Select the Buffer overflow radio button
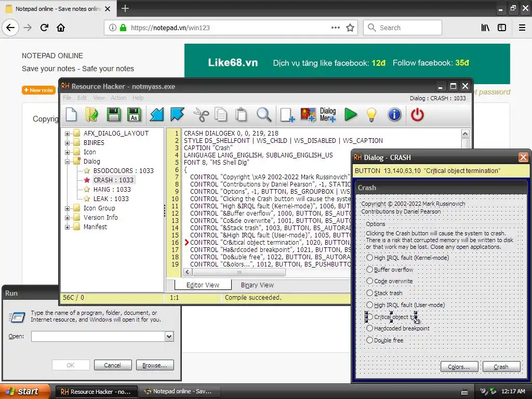Viewport: 532px width, 399px height. tap(369, 270)
